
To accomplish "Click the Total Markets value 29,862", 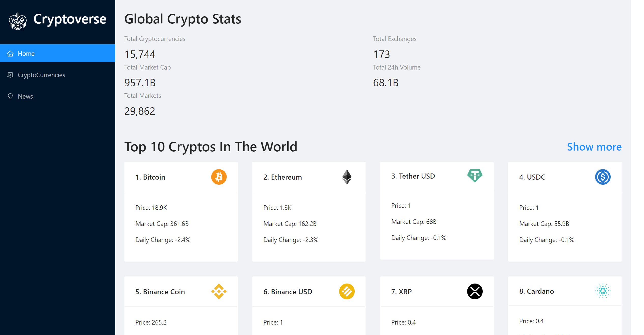I will point(140,111).
